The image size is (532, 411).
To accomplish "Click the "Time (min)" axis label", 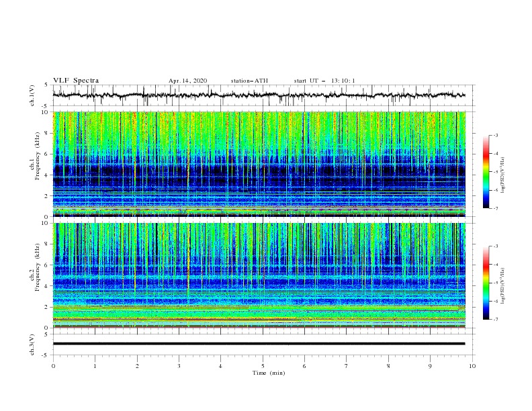I will click(269, 373).
